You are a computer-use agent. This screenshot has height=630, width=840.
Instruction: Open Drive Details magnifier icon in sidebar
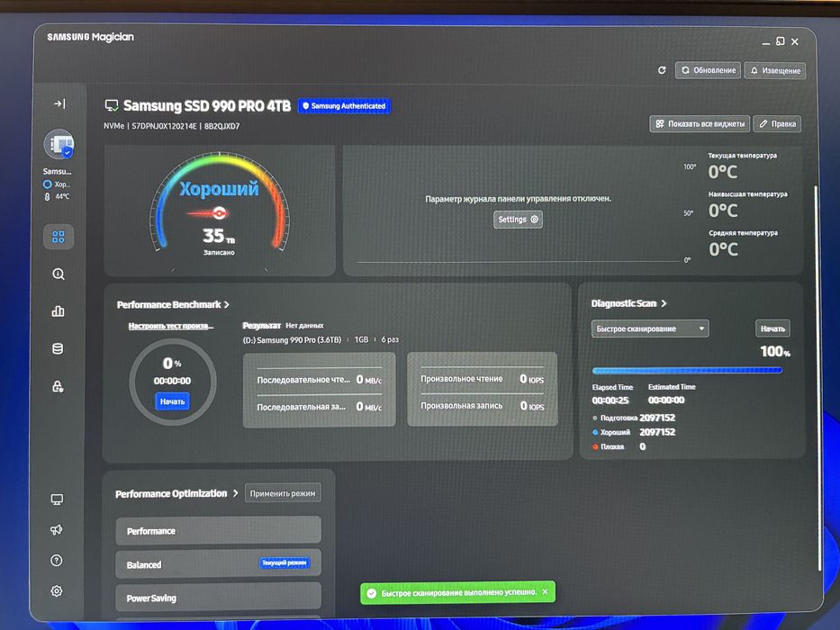[x=59, y=274]
